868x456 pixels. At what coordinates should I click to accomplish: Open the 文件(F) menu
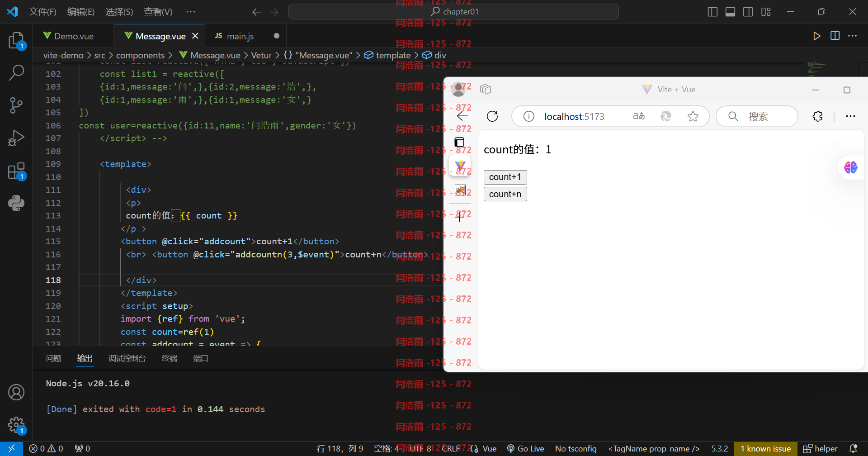pyautogui.click(x=42, y=12)
